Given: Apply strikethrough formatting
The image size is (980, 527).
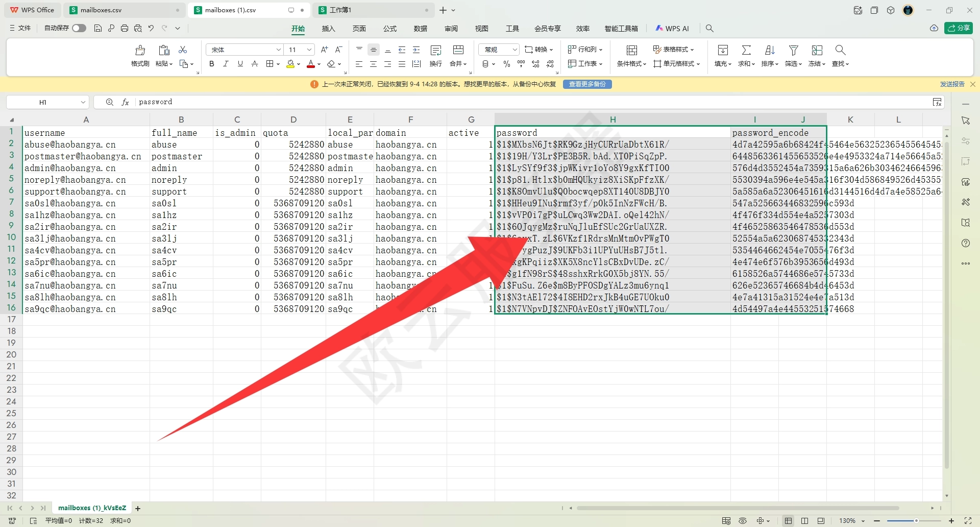Looking at the screenshot, I should [x=255, y=64].
